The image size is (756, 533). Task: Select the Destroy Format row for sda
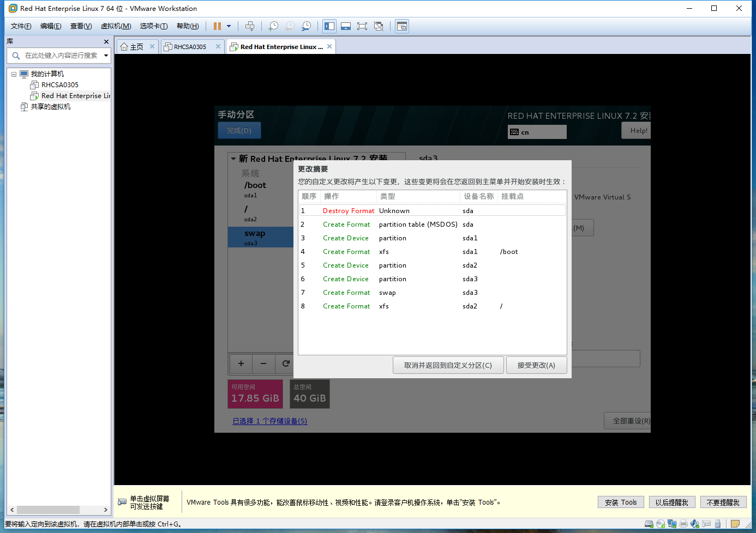432,211
